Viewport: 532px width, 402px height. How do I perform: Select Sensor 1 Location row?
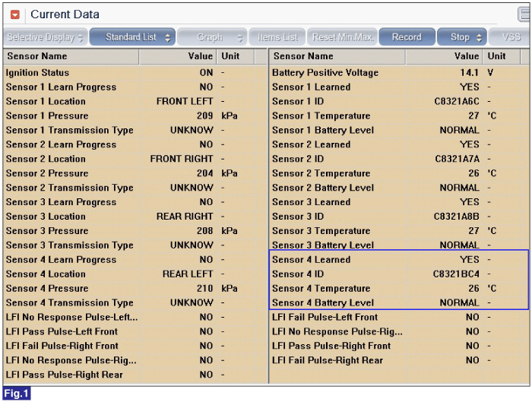[x=136, y=101]
